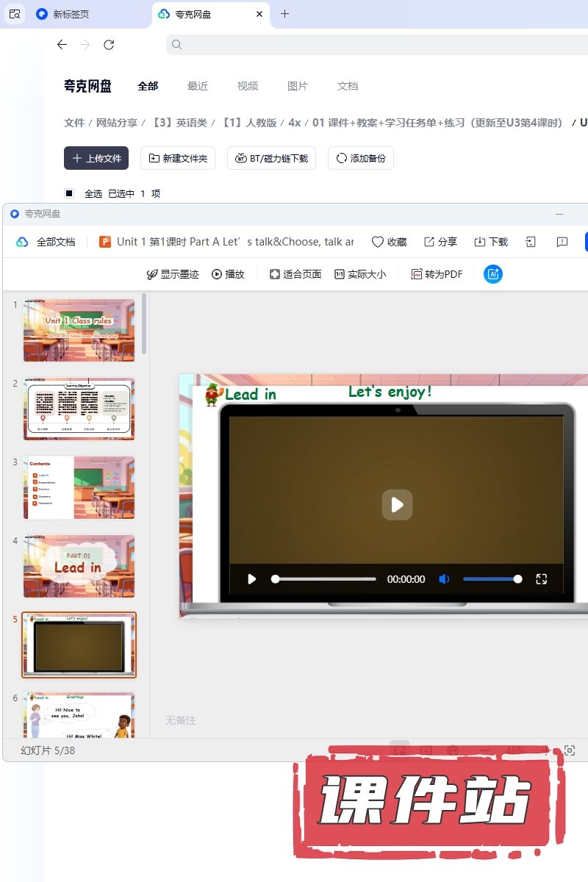Select 适合页面 fit page view
Screen dimensions: 588x882
(295, 274)
